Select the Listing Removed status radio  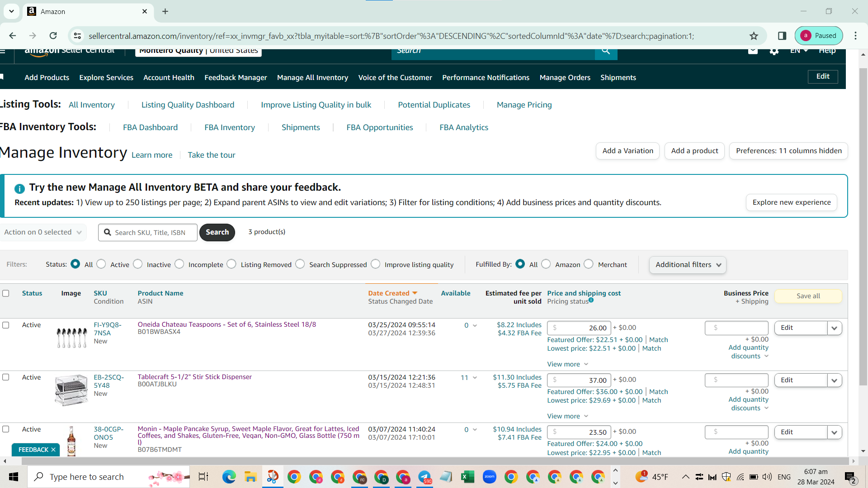231,264
